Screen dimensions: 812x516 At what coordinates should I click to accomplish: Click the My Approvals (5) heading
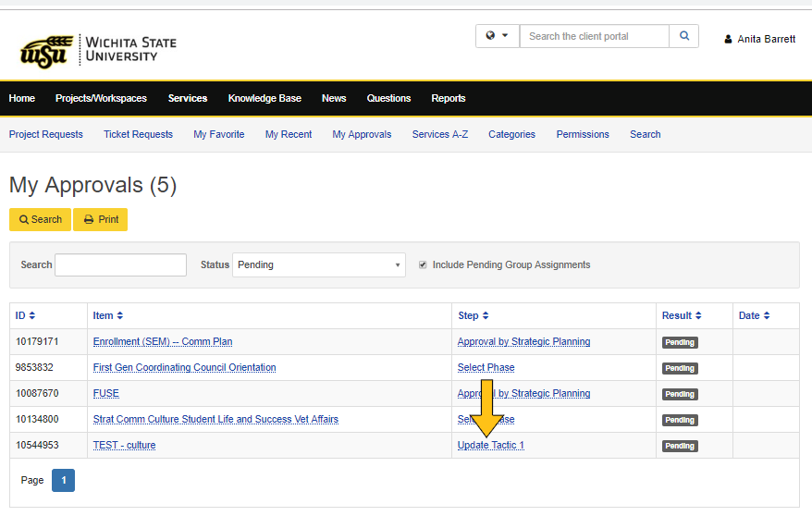[x=93, y=185]
